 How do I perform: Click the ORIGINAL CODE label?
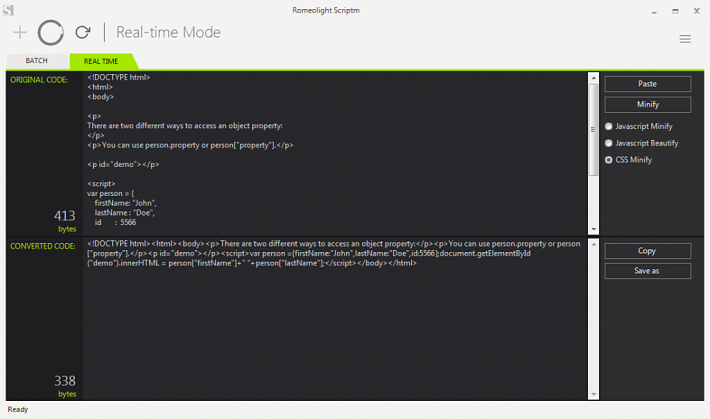click(x=39, y=80)
